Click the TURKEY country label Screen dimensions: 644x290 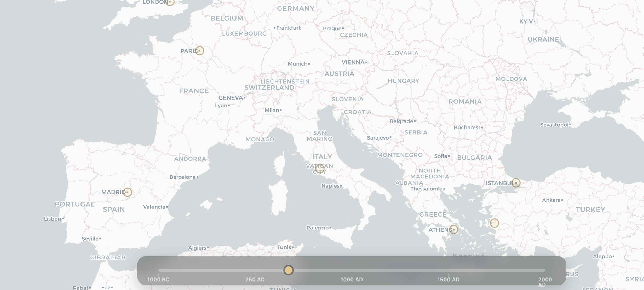pyautogui.click(x=590, y=210)
